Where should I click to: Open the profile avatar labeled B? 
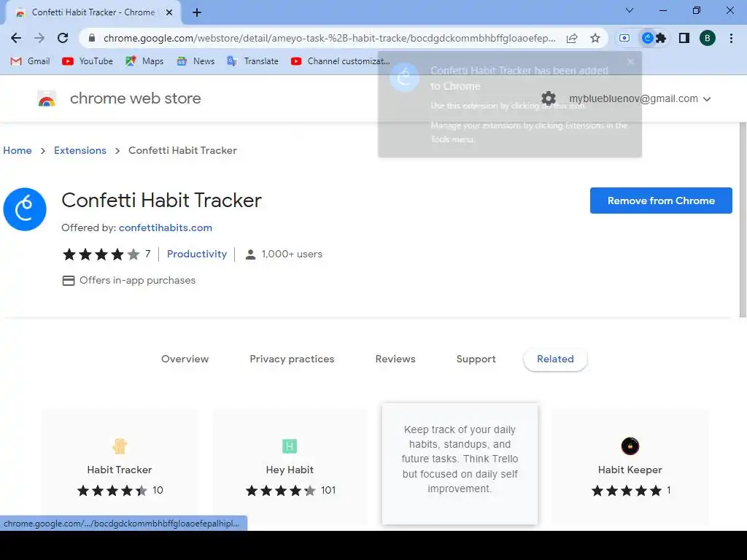point(708,38)
